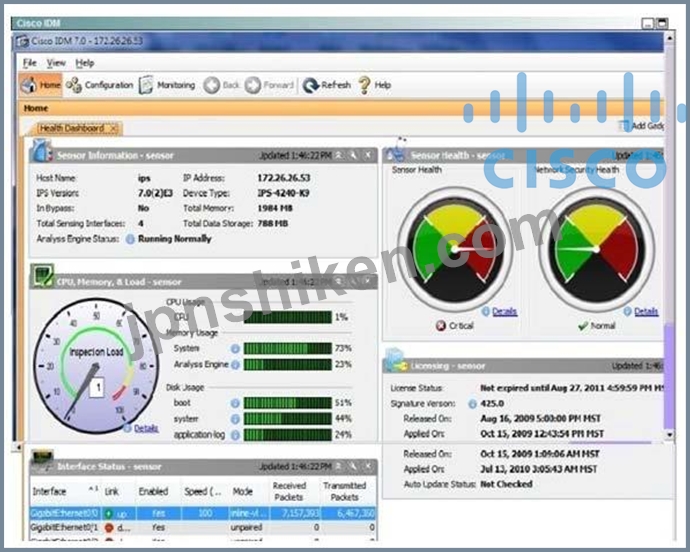Sort by the Mode column header
The image size is (690, 552).
(x=248, y=491)
